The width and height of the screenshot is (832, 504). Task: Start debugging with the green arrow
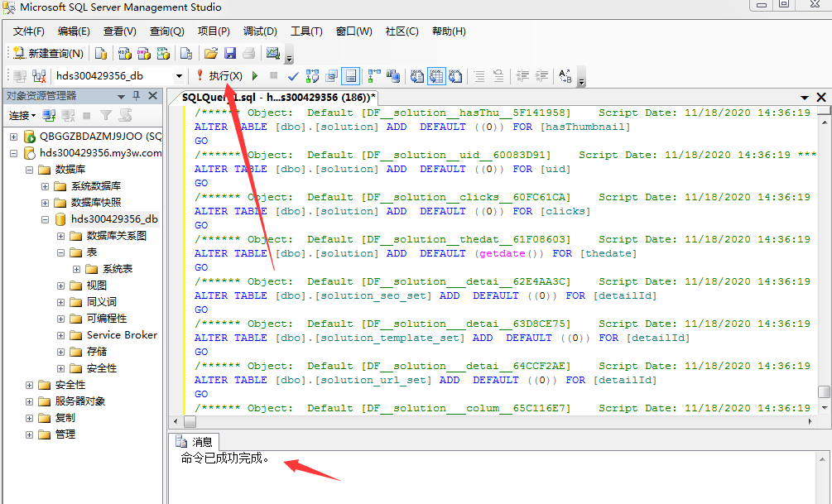tap(255, 76)
